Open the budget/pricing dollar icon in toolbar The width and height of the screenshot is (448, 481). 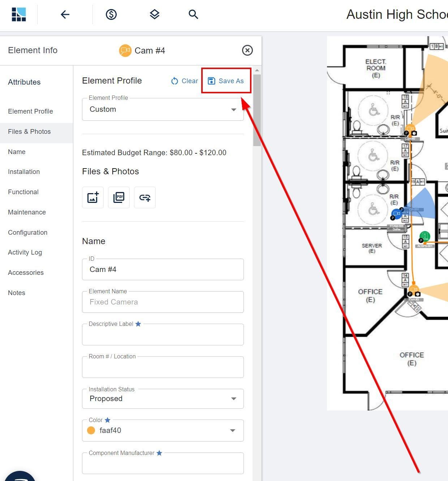point(111,14)
